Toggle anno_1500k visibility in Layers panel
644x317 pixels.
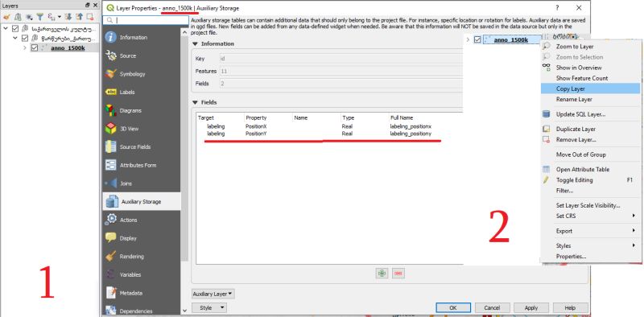(35, 47)
